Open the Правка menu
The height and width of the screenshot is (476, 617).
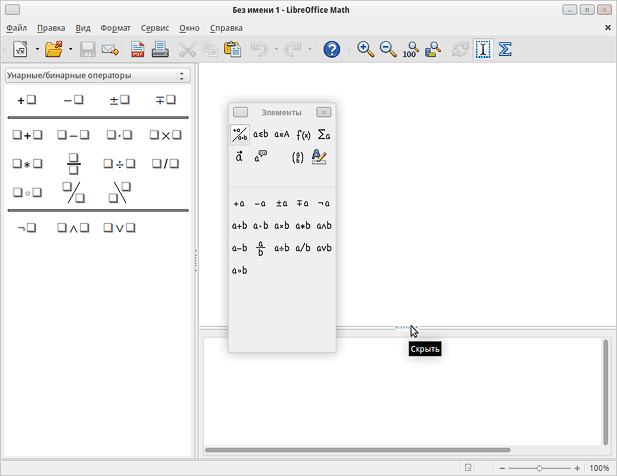(x=51, y=28)
